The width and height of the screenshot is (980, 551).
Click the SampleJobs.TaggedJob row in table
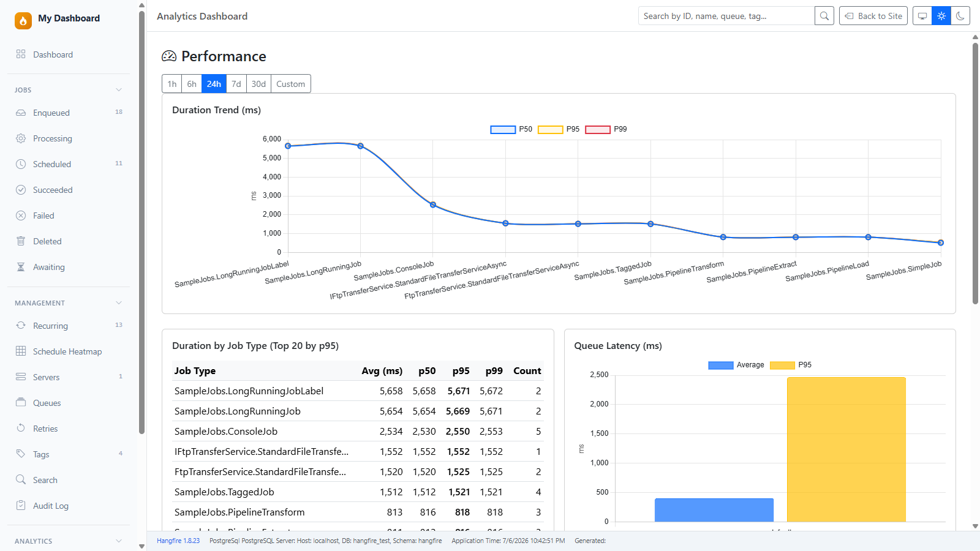click(358, 492)
